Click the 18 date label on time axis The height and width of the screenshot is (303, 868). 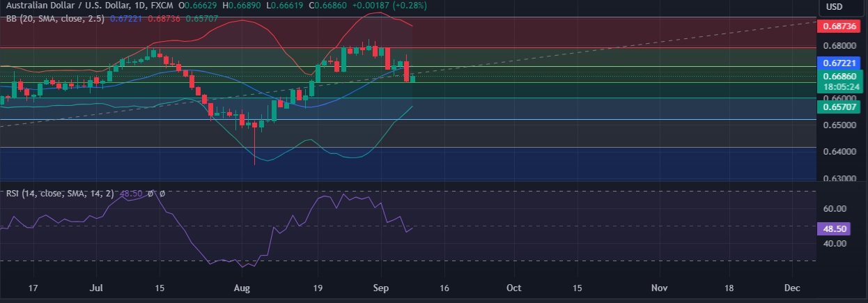[729, 287]
